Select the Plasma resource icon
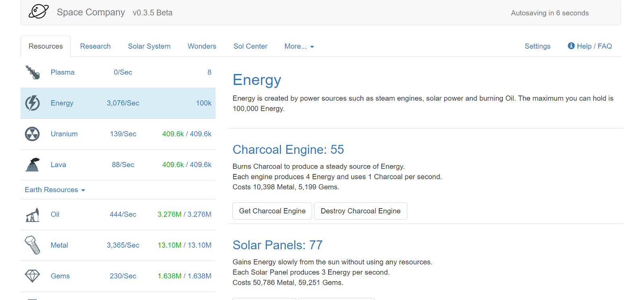The height and width of the screenshot is (300, 644). (33, 72)
